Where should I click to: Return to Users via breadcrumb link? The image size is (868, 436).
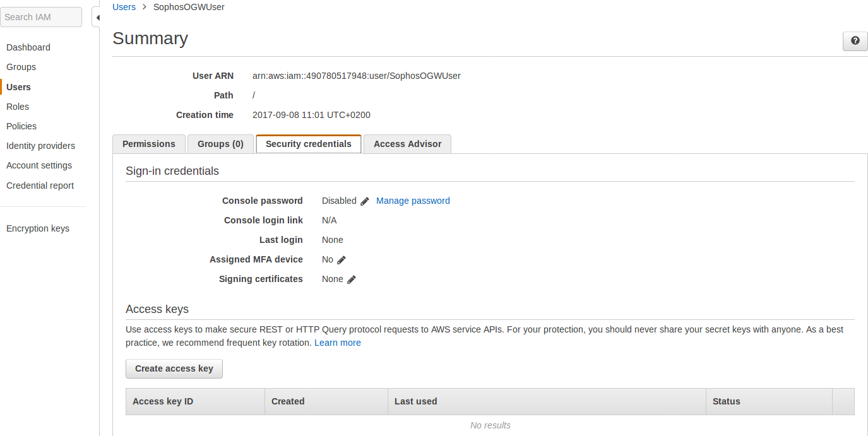124,7
